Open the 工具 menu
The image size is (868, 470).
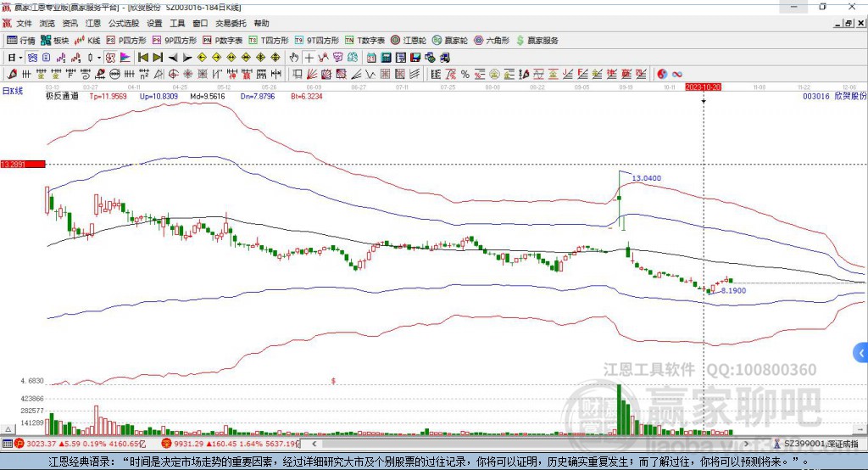[x=177, y=23]
